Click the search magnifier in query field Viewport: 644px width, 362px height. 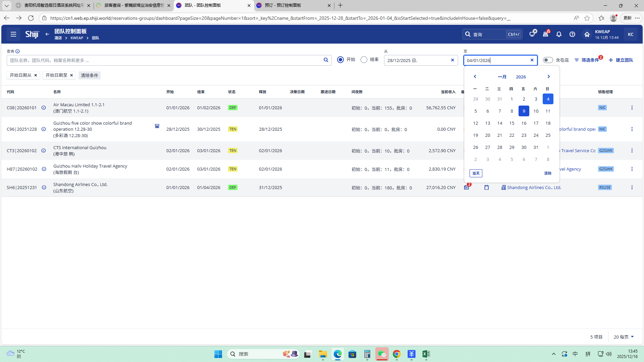click(x=326, y=60)
